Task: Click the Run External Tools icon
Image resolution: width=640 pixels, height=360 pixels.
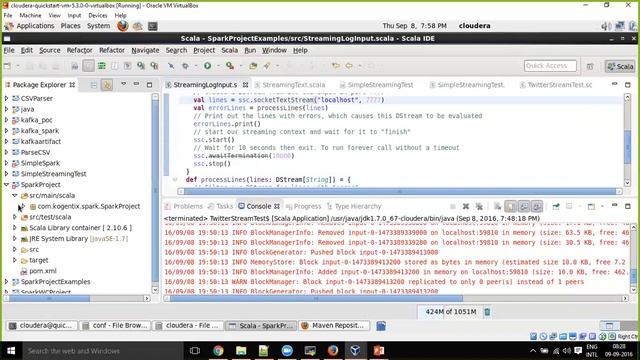Action: (230, 66)
